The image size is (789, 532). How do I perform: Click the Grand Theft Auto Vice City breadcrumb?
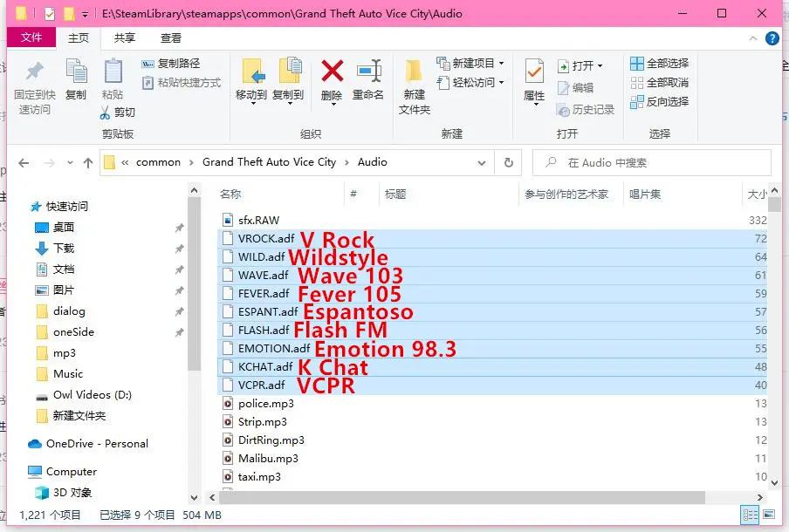(x=269, y=162)
